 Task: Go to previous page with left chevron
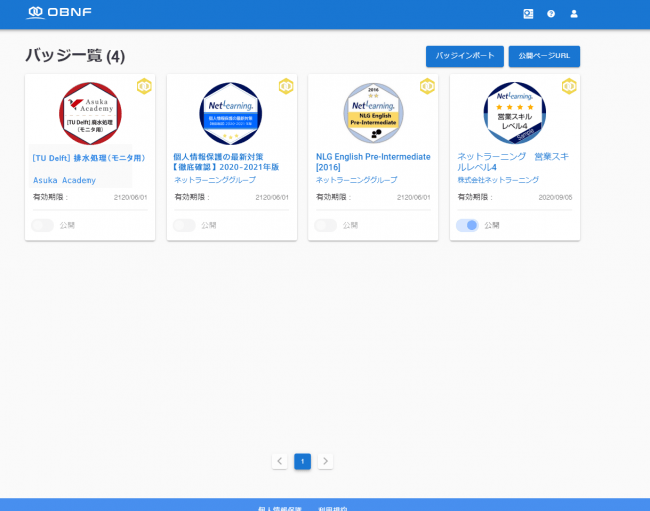coord(279,461)
